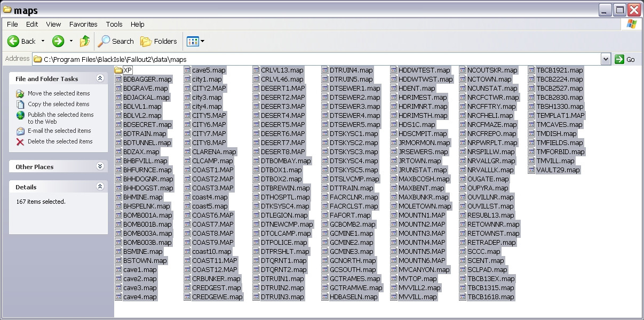Select file name DTRUIN3.map

[x=282, y=297]
